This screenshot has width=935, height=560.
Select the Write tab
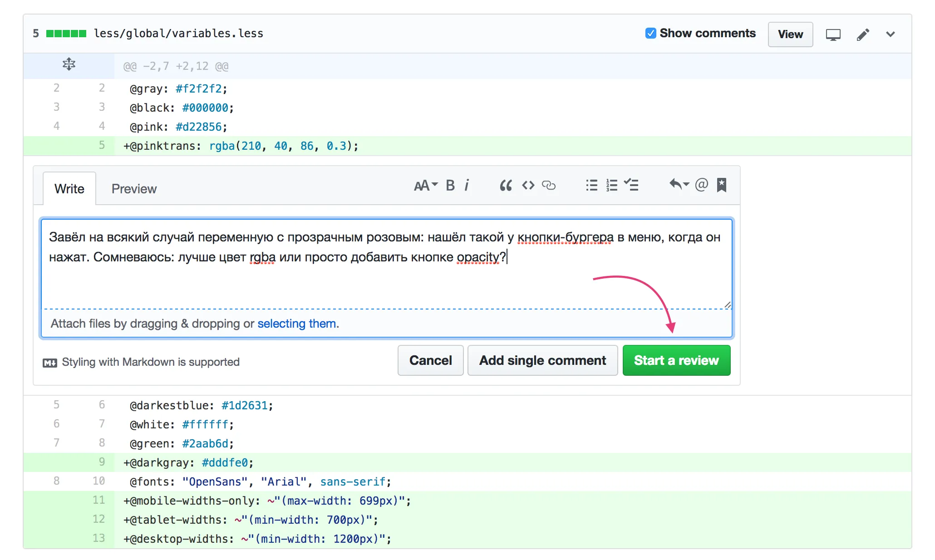(69, 189)
